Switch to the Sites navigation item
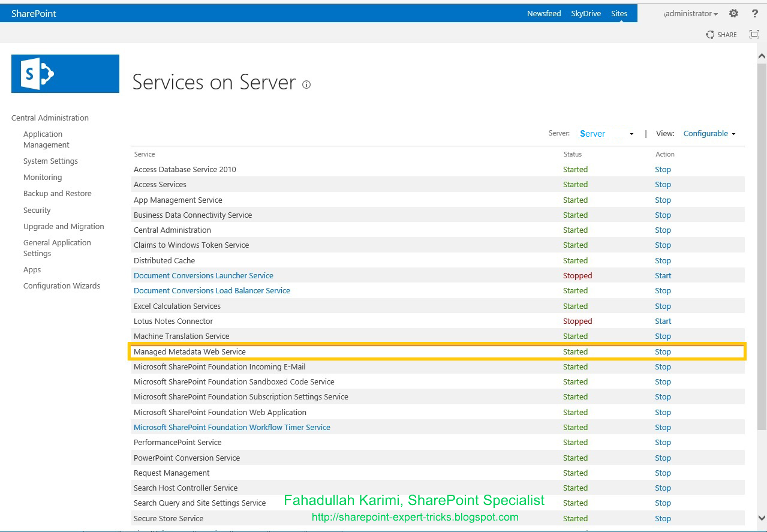 (x=619, y=13)
